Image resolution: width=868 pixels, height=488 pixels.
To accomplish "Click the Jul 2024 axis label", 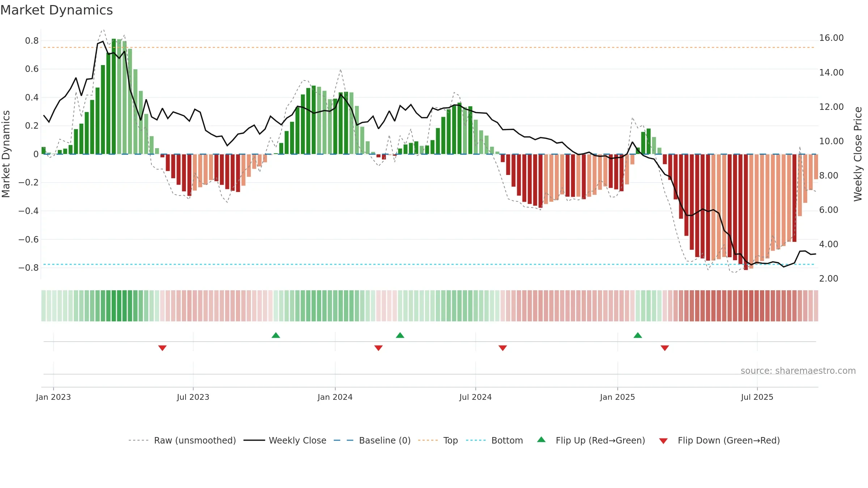I will coord(476,397).
